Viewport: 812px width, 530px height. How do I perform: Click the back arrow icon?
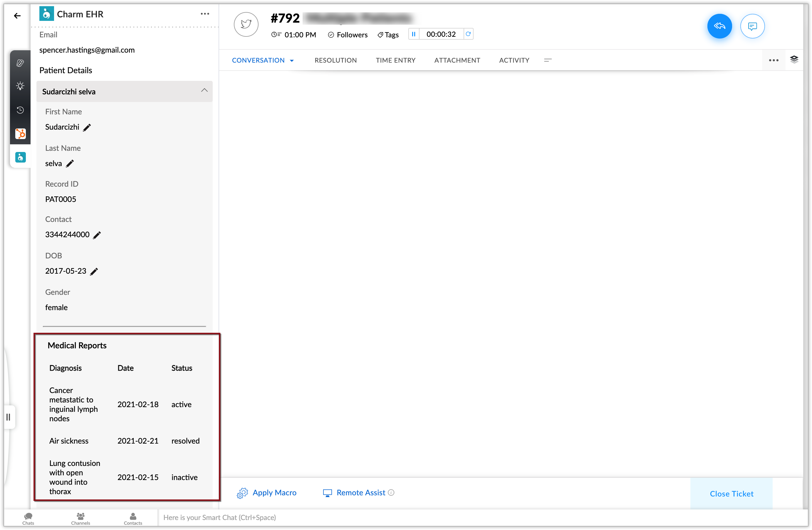click(x=17, y=16)
